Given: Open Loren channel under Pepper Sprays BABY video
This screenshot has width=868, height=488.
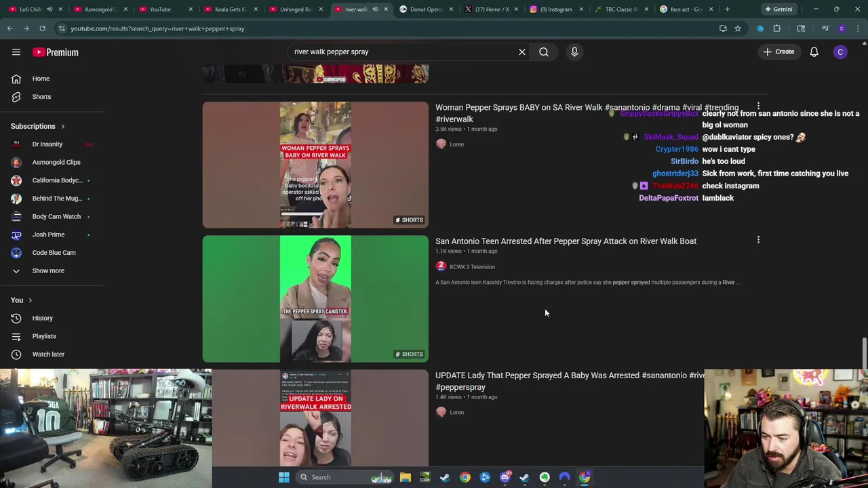Looking at the screenshot, I should pyautogui.click(x=456, y=144).
